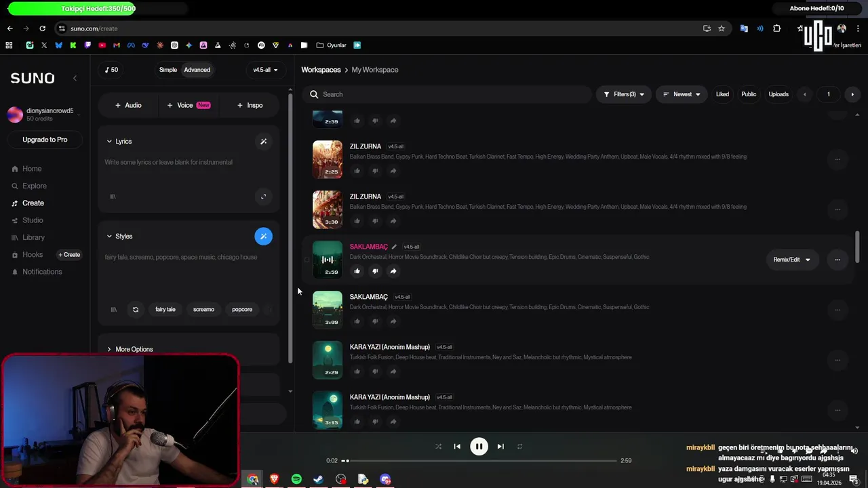Collapse the Suno sidebar arrow
The height and width of the screenshot is (488, 868).
coord(75,78)
